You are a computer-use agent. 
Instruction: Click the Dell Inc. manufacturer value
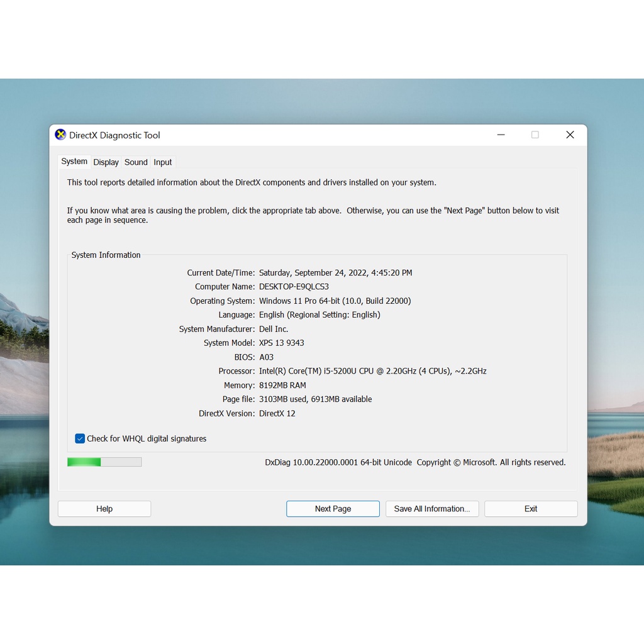coord(274,329)
